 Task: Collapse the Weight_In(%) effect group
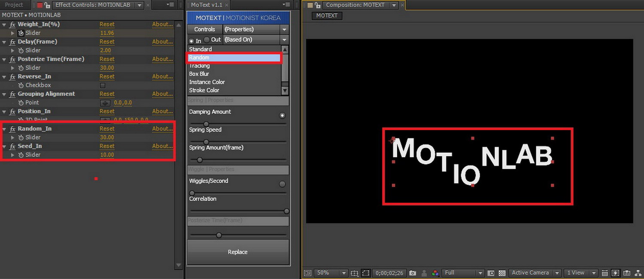[x=4, y=25]
